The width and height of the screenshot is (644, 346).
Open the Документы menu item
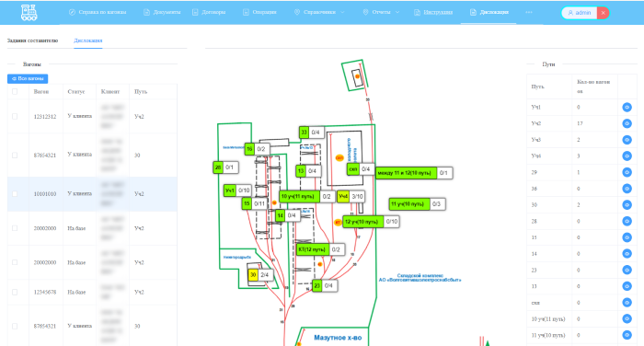(x=162, y=12)
